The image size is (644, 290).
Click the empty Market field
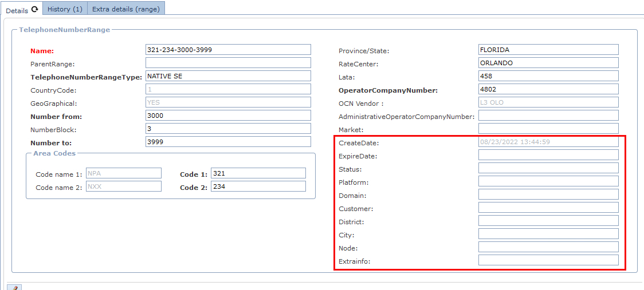tap(548, 129)
